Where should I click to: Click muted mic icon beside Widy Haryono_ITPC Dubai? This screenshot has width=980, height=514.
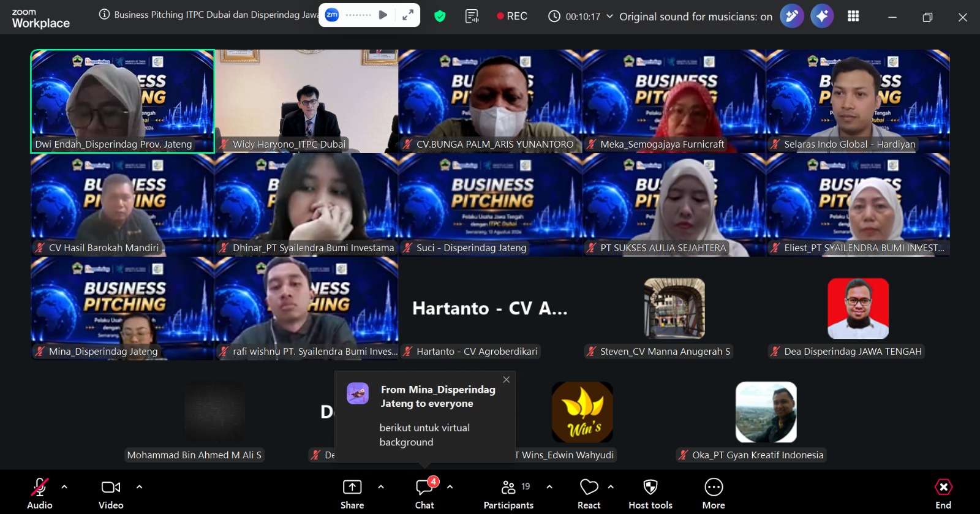click(224, 145)
